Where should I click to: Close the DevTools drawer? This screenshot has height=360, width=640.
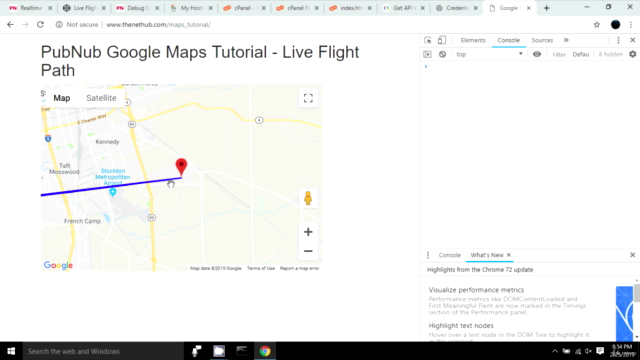click(633, 255)
